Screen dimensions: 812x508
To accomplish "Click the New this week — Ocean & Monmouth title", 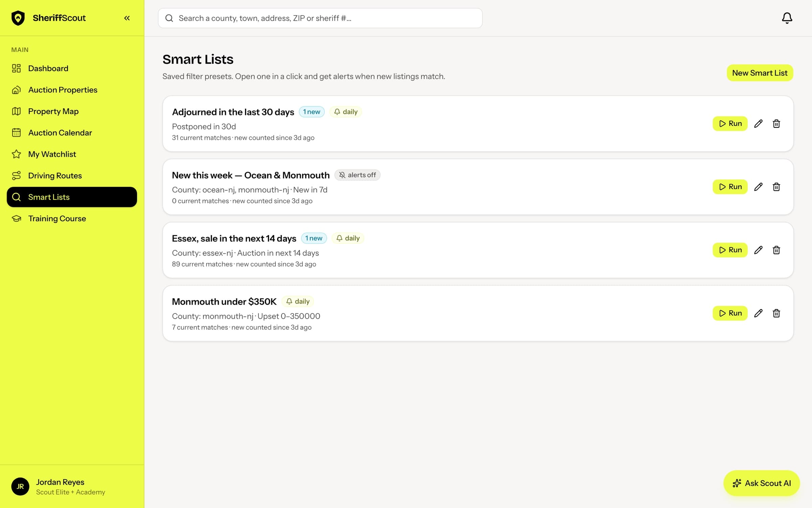I will click(251, 175).
